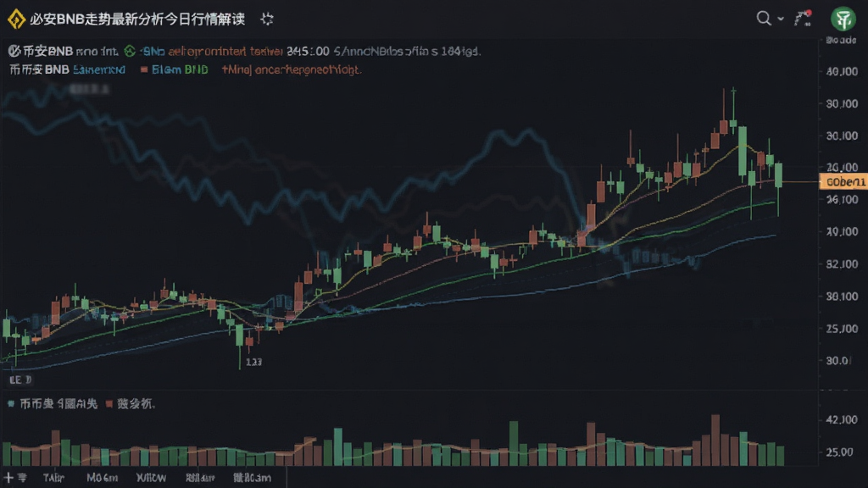
Task: Select the third bottom timeframe tab
Action: (151, 478)
